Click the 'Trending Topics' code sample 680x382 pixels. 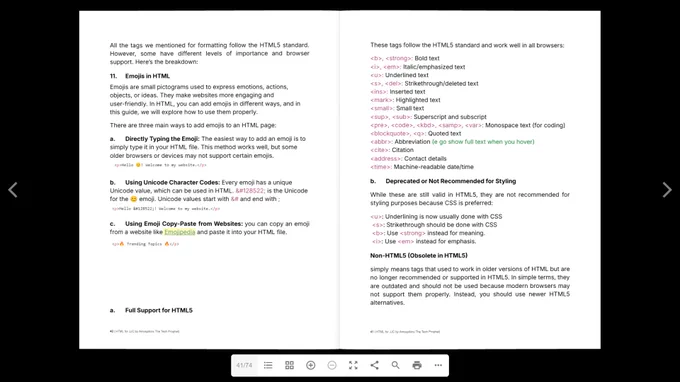coord(146,244)
